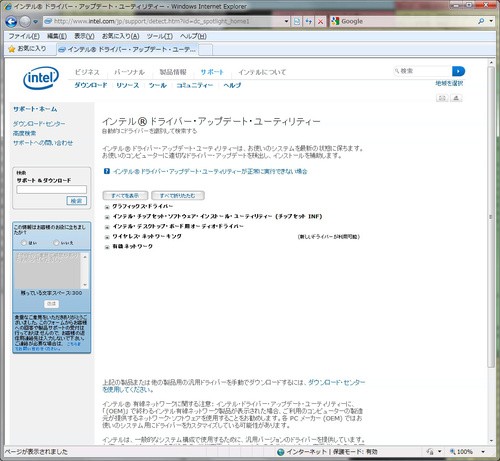
Task: Expand the 有線ネットワーク section
Action: 107,247
